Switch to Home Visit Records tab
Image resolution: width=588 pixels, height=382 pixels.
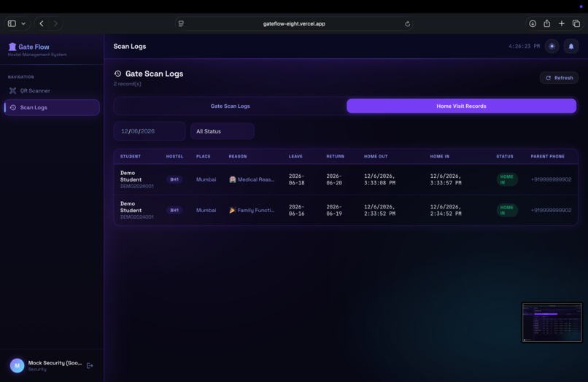(461, 106)
